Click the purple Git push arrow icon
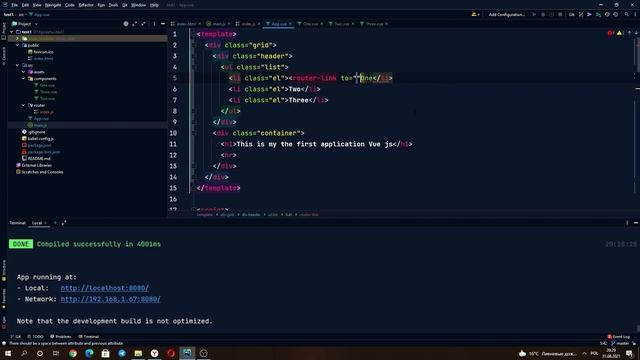The image size is (640, 360). point(589,14)
